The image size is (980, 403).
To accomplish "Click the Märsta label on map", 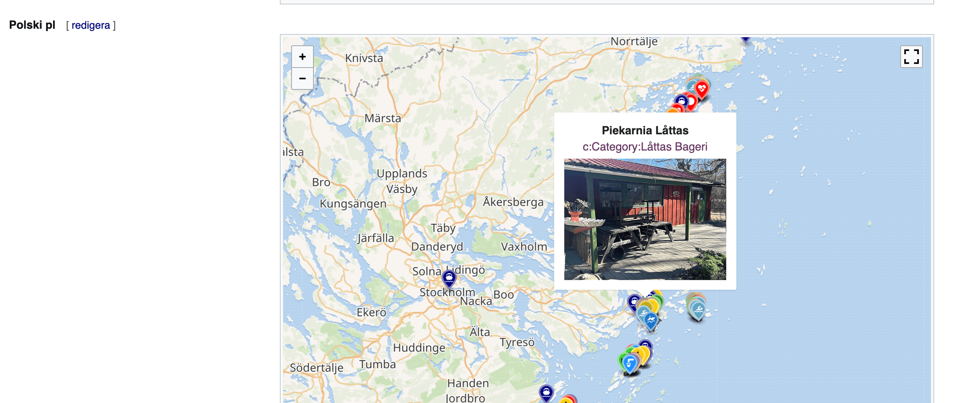I will click(x=383, y=118).
